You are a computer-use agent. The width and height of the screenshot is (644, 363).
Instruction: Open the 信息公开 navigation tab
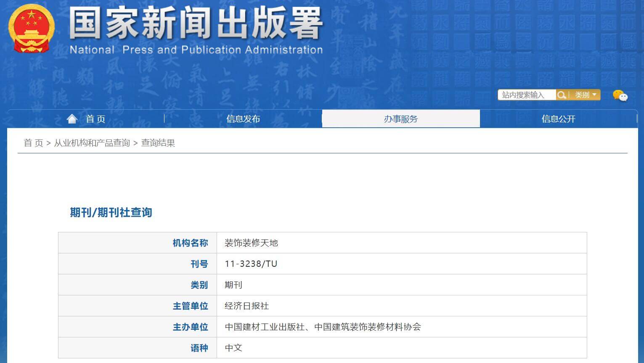[x=559, y=119]
